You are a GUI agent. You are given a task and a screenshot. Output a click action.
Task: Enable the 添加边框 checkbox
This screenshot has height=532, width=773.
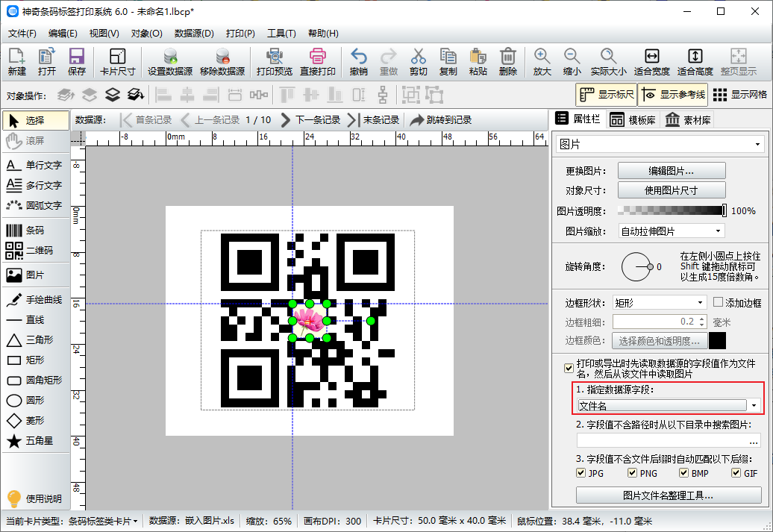point(719,303)
